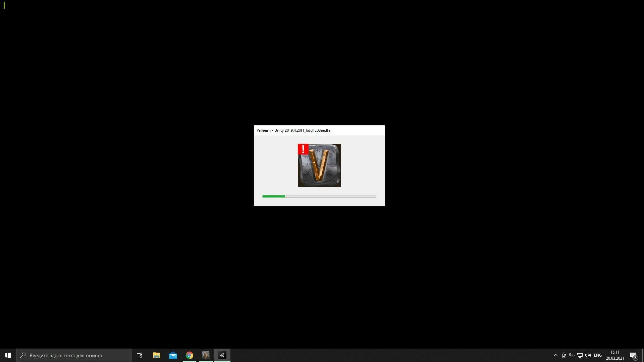Click the taskbar search text field

(74, 355)
